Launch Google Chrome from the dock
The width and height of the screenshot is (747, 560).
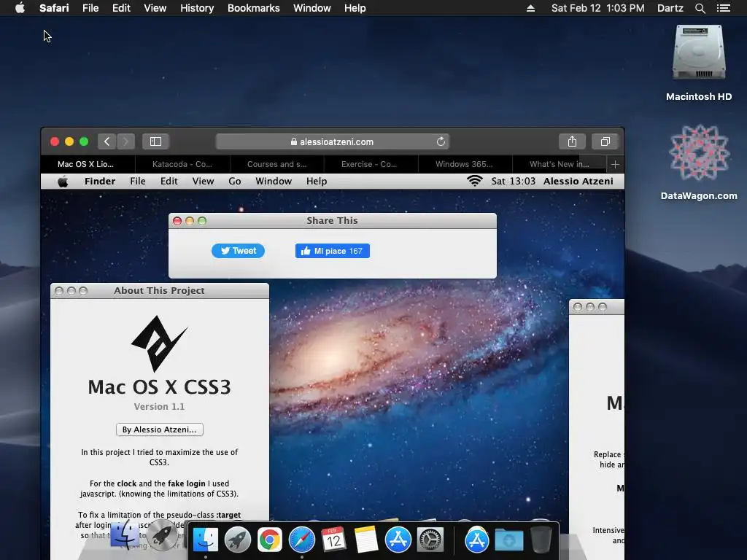[270, 540]
